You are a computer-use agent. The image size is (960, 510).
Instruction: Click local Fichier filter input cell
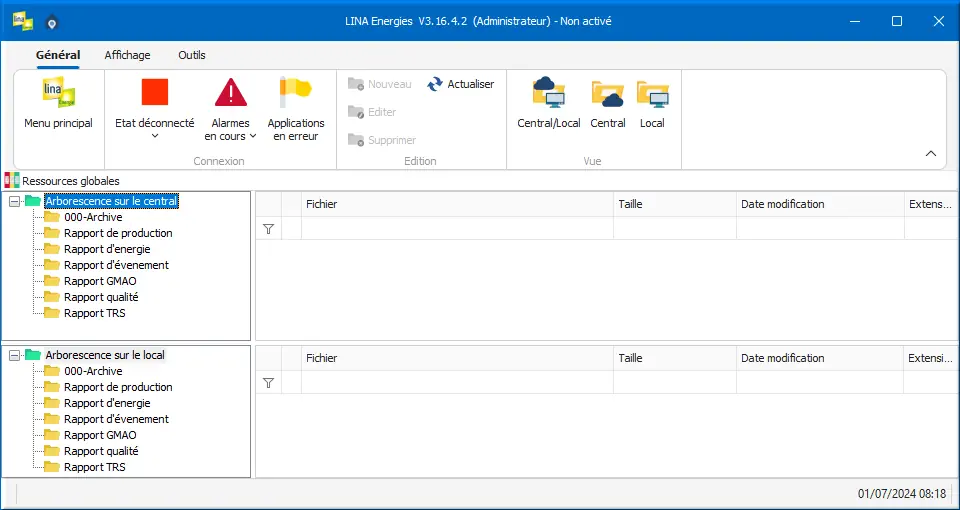(457, 383)
